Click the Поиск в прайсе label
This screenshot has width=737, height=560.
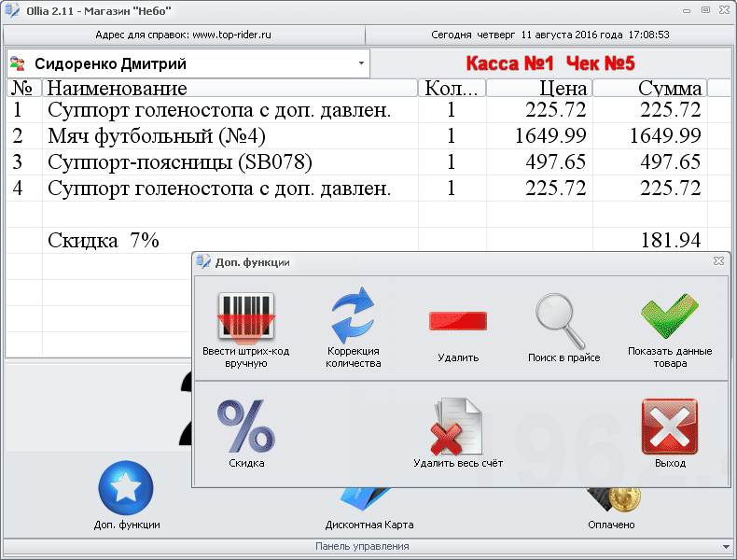coord(564,357)
